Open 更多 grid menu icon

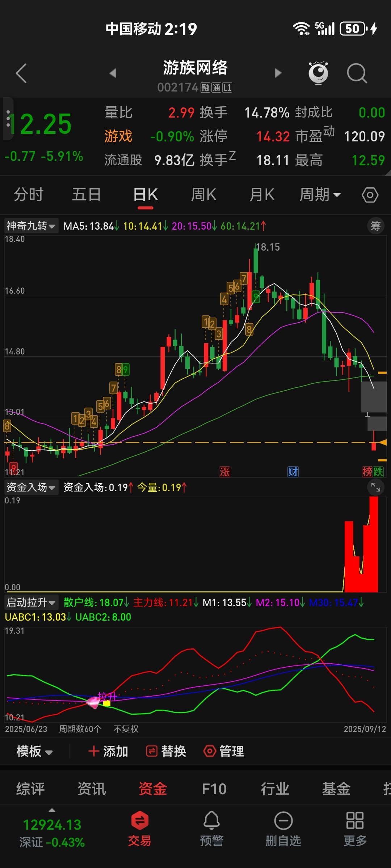(x=355, y=829)
